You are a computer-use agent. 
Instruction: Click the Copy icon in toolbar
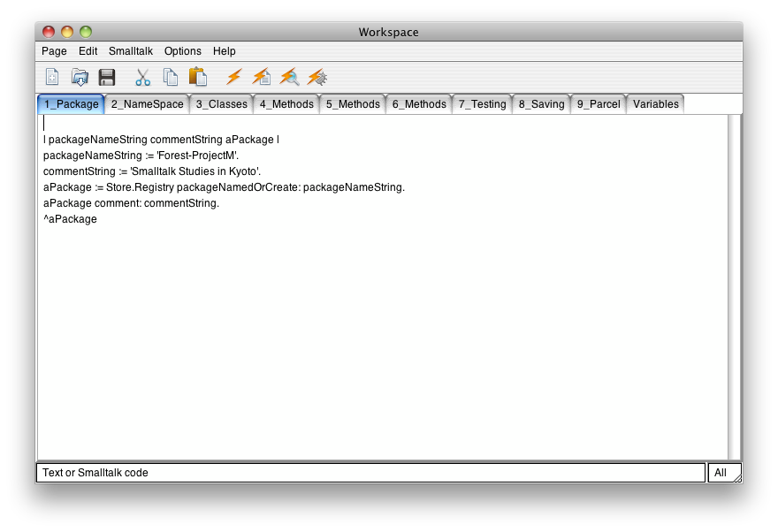click(170, 78)
